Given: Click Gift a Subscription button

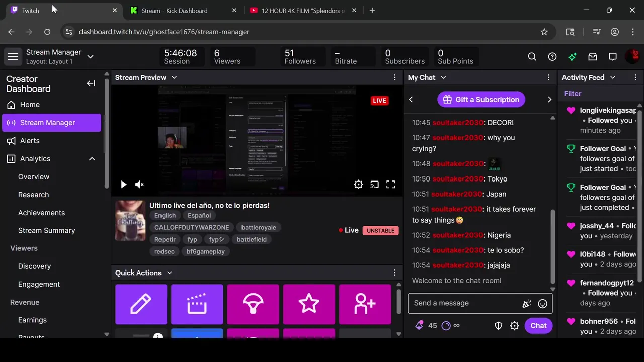Looking at the screenshot, I should click(x=481, y=99).
